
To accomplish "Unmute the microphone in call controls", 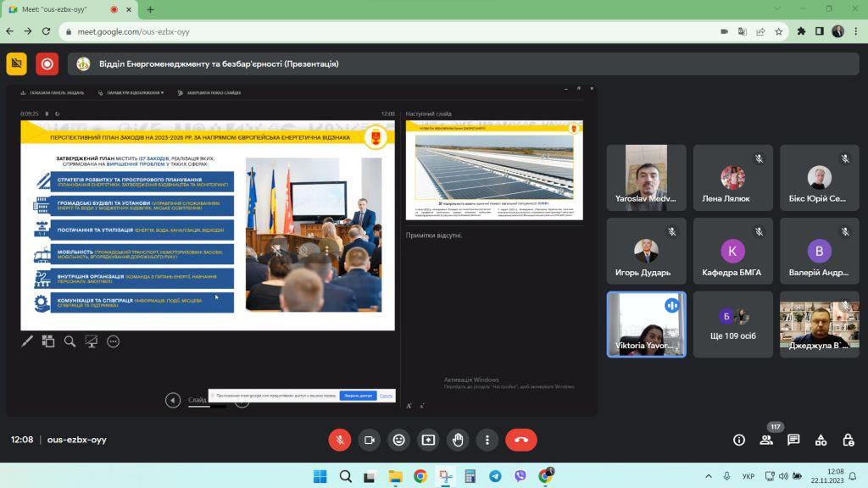I will (x=339, y=440).
